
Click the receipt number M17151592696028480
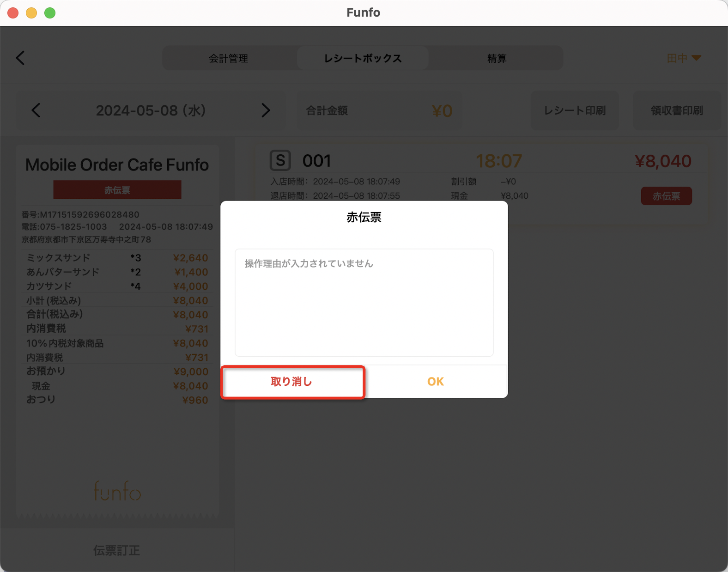point(80,214)
